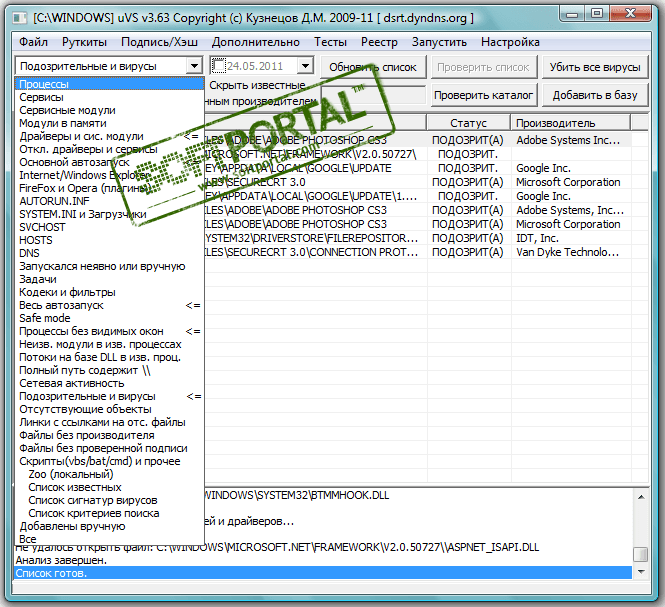Select Скрипты(vbs/bat/cmd) и прочее entry
This screenshot has height=607, width=665.
[x=109, y=461]
